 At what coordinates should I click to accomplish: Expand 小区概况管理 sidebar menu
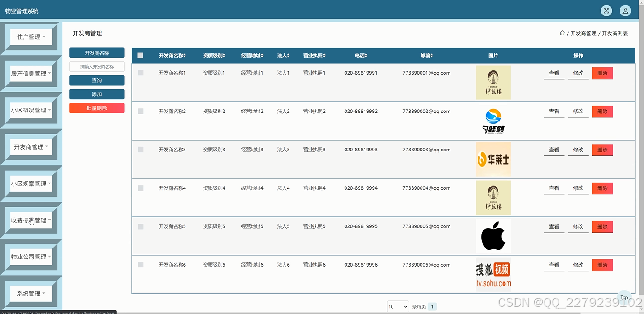coord(31,110)
